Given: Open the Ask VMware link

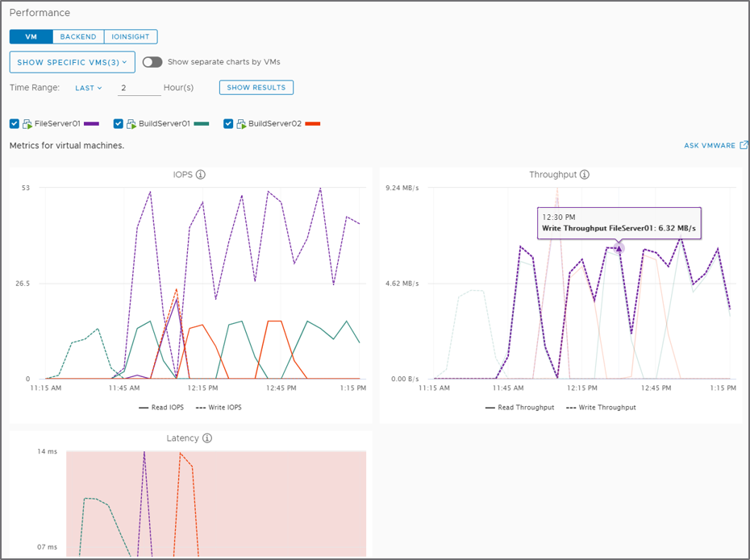Looking at the screenshot, I should pos(709,146).
